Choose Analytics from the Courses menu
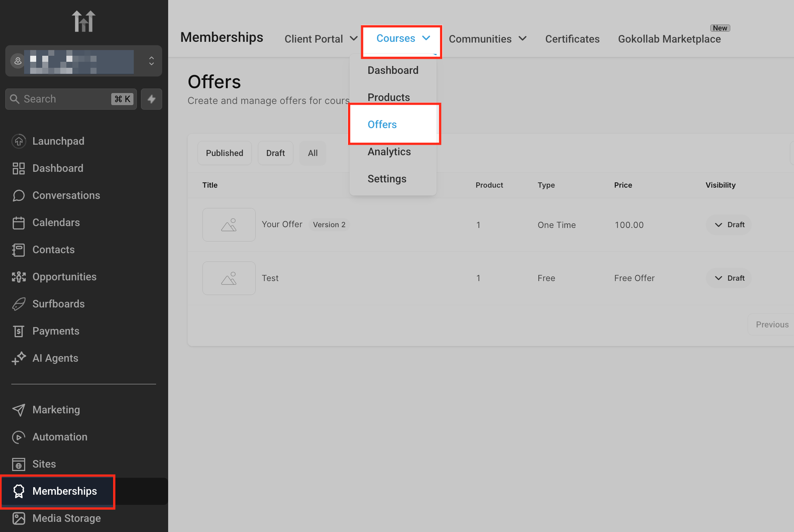 (x=389, y=152)
